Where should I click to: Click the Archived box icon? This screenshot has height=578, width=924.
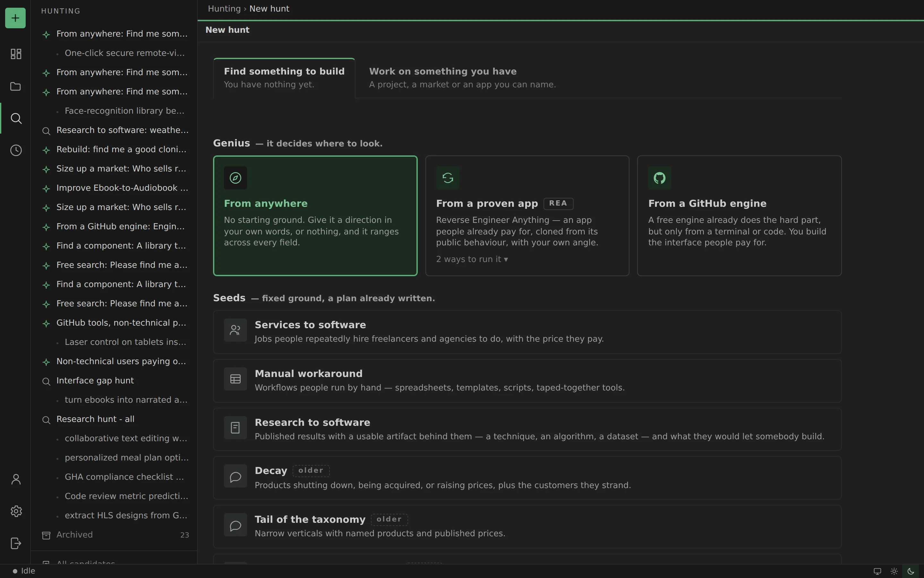point(46,535)
